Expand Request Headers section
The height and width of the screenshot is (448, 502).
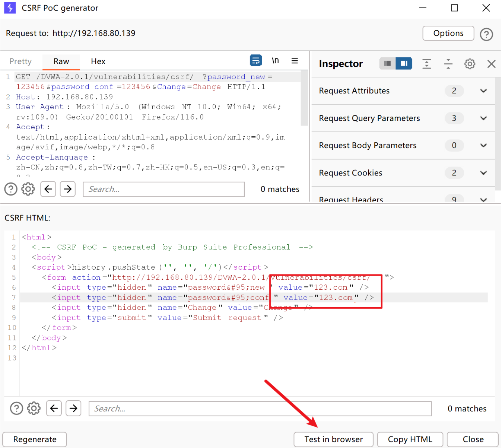coord(483,200)
